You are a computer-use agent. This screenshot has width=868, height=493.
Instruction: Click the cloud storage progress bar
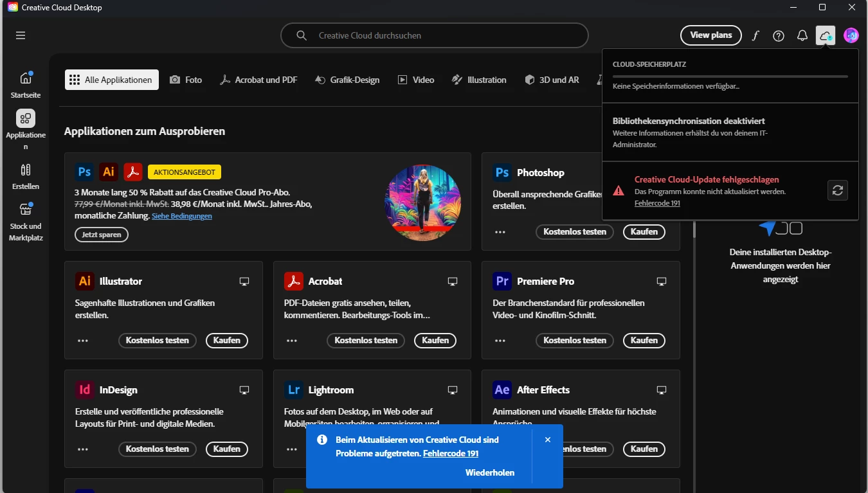[x=730, y=76]
